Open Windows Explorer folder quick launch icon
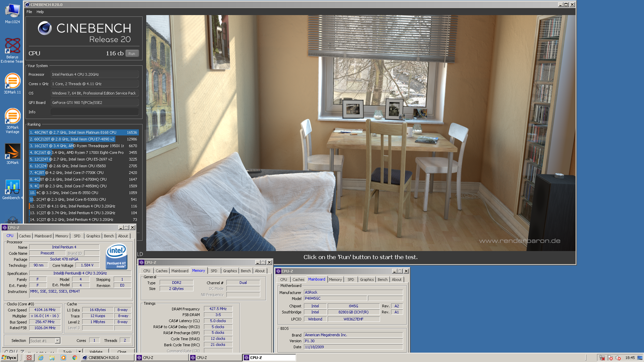Viewport: 644px width, 362px height. click(52, 358)
